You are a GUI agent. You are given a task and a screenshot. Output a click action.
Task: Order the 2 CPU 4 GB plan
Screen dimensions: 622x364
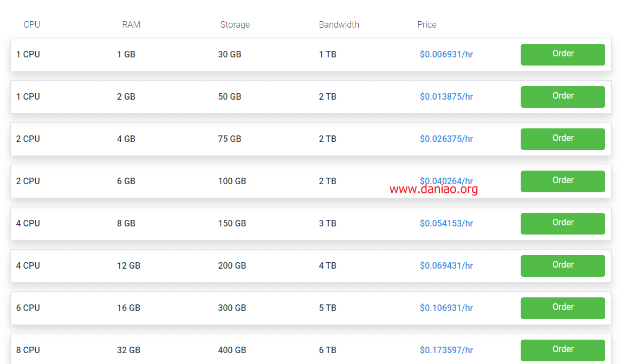(562, 139)
